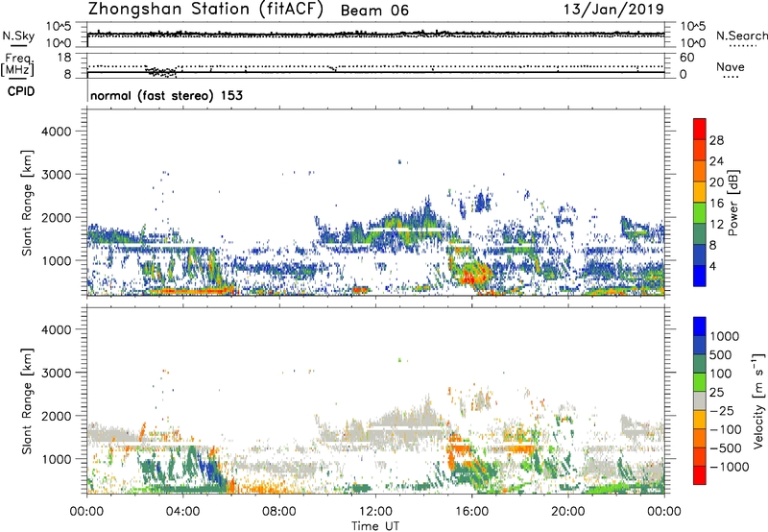The height and width of the screenshot is (532, 768).
Task: Click "Slant Range [km]" label of power panel
Action: click(x=27, y=203)
